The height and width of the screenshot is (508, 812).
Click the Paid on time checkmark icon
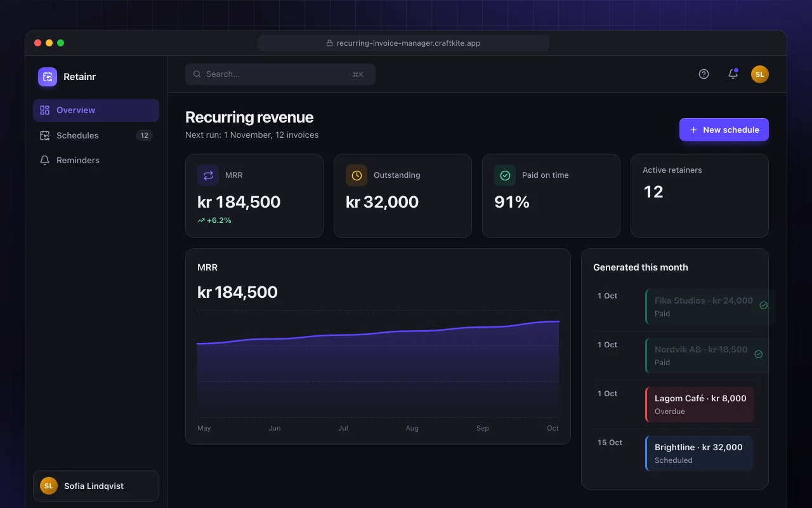coord(505,175)
